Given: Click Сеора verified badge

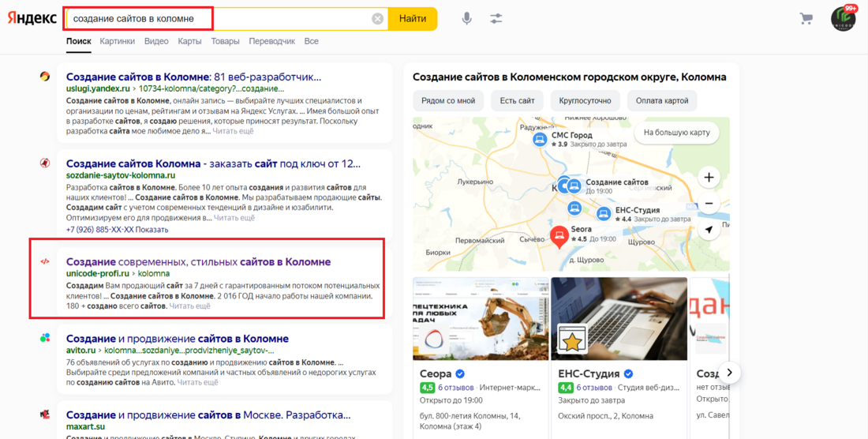Looking at the screenshot, I should coord(459,373).
